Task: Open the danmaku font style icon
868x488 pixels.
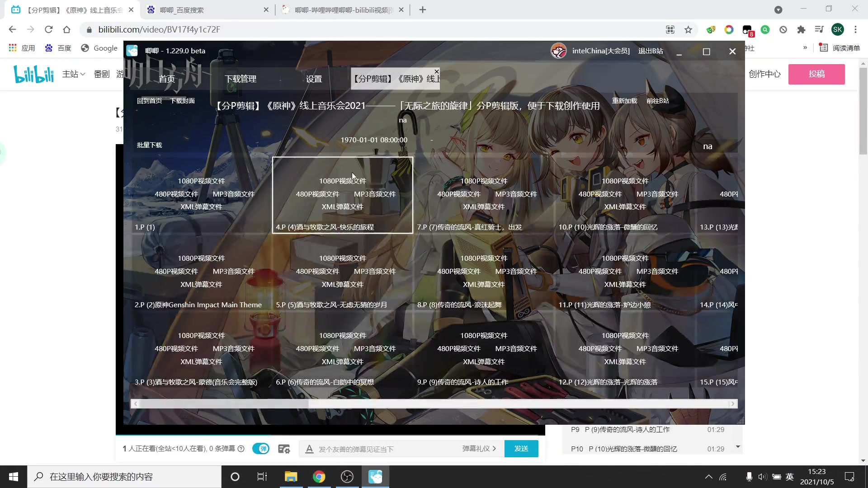Action: [x=309, y=449]
